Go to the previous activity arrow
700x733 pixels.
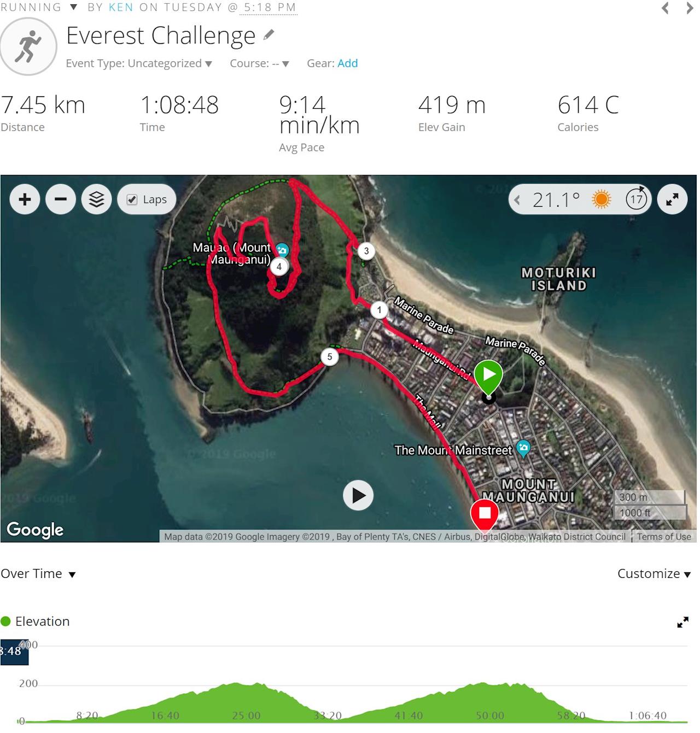click(665, 8)
